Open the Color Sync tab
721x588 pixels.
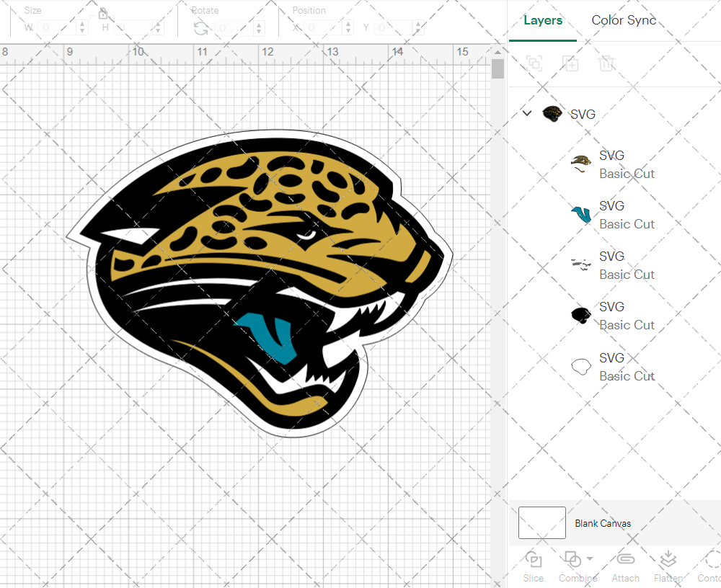[624, 20]
